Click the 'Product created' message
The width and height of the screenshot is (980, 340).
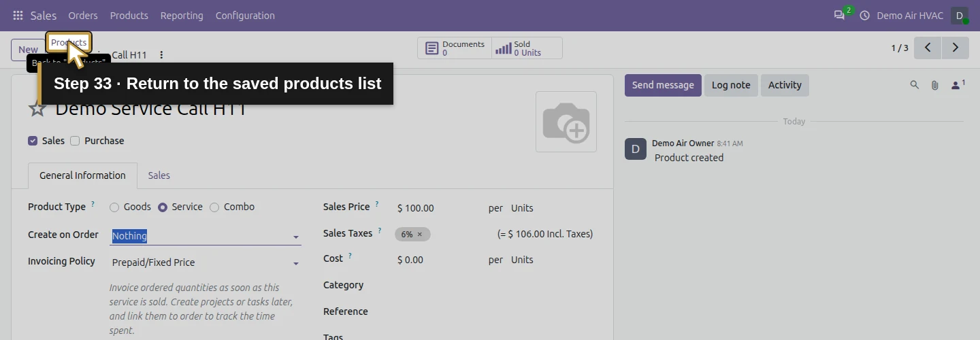[689, 158]
